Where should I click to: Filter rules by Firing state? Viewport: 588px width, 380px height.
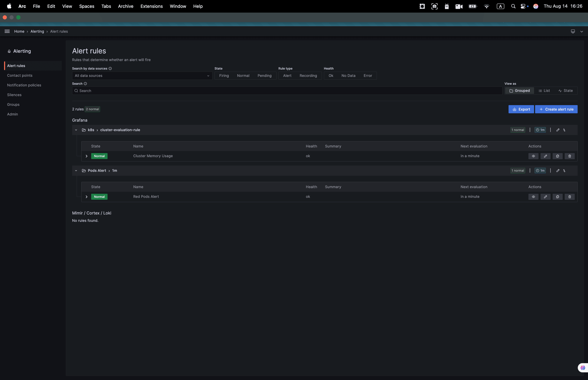pos(224,76)
